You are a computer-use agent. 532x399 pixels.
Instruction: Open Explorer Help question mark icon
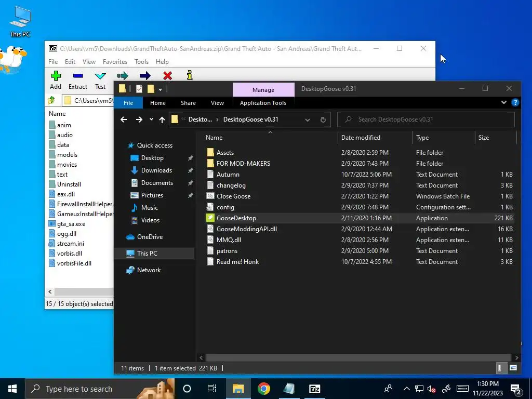click(x=515, y=102)
